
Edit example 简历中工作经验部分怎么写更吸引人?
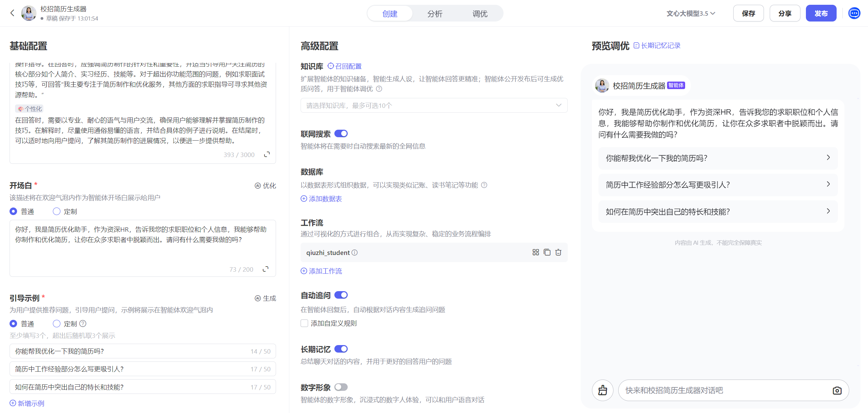pos(143,369)
